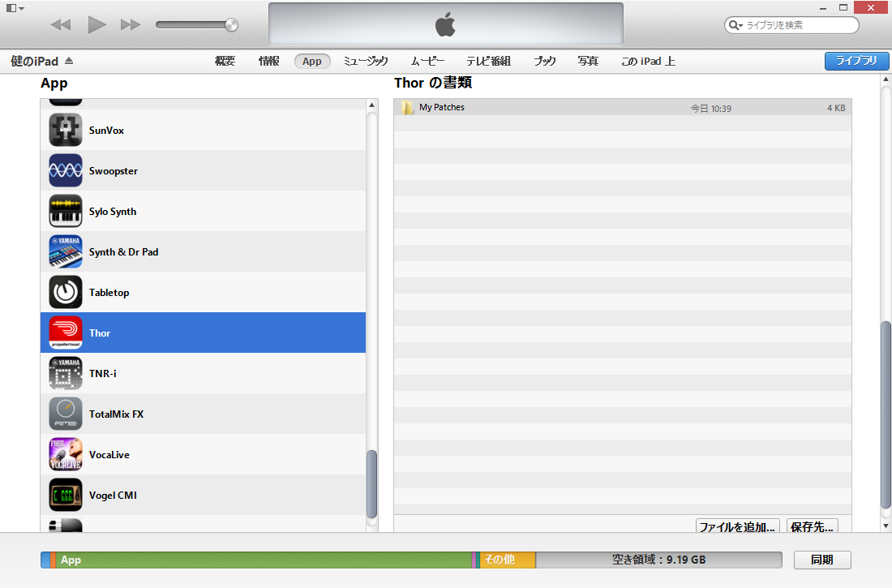Select Tabletop in the app list
Viewport: 892px width, 588px height.
point(203,292)
